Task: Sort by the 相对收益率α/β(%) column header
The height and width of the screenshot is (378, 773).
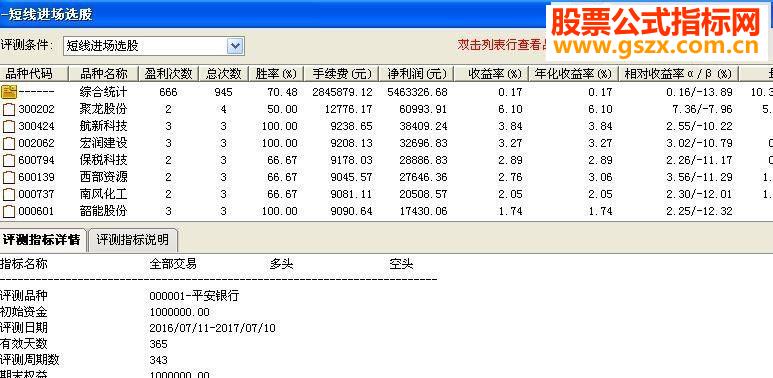Action: [678, 74]
